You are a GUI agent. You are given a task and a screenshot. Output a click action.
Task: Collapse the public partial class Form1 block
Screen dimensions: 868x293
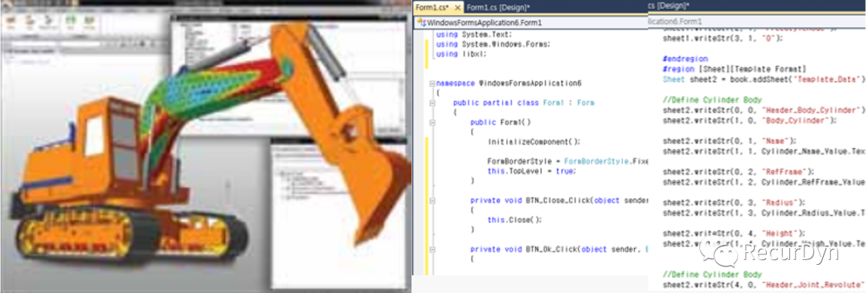click(432, 104)
